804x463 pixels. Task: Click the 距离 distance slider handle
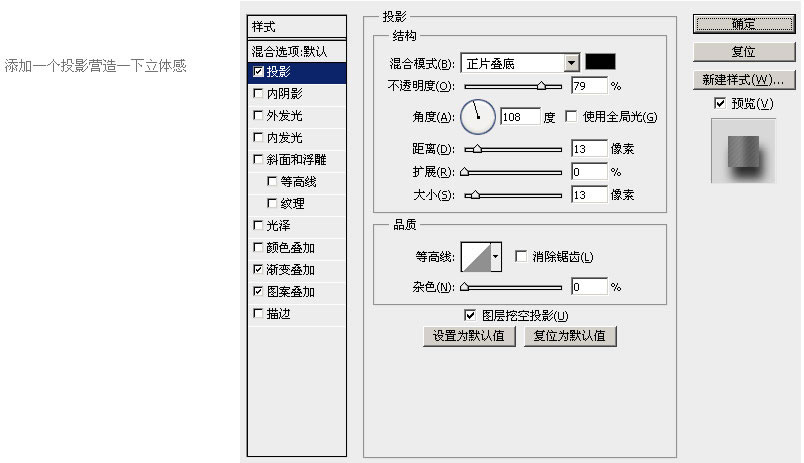(x=477, y=149)
